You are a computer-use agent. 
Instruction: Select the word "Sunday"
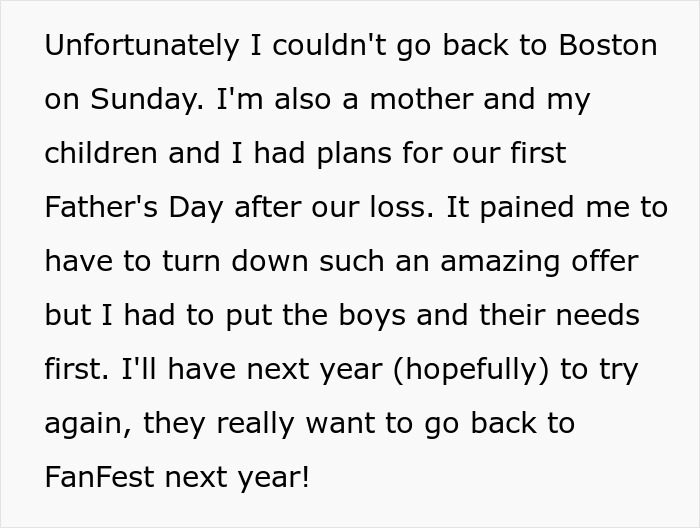click(x=139, y=100)
